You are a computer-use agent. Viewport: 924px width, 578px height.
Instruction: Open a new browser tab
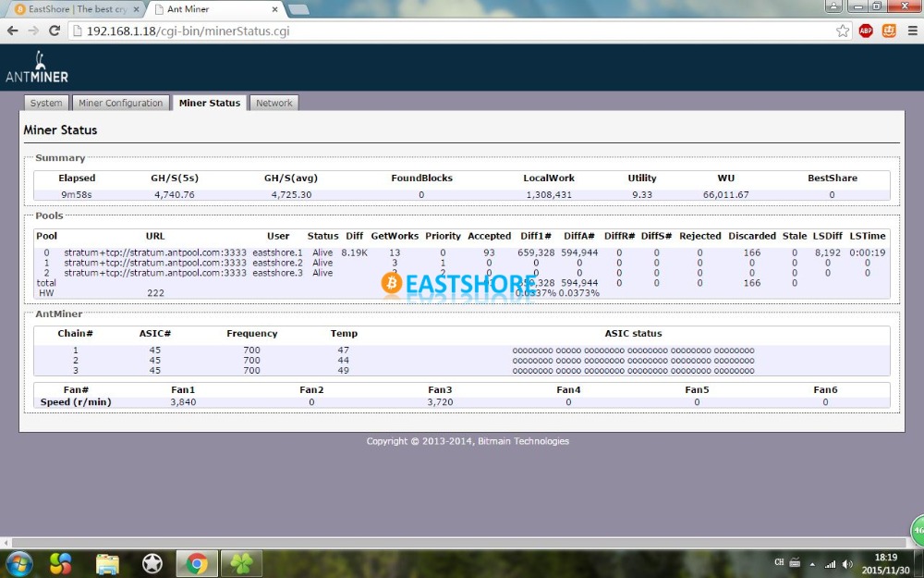point(298,9)
